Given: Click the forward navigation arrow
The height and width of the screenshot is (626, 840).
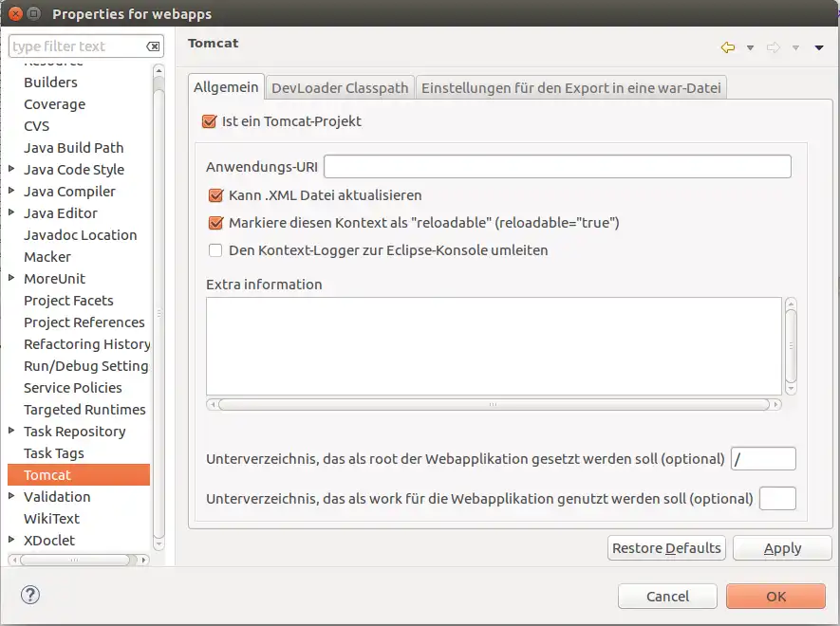Looking at the screenshot, I should 773,47.
